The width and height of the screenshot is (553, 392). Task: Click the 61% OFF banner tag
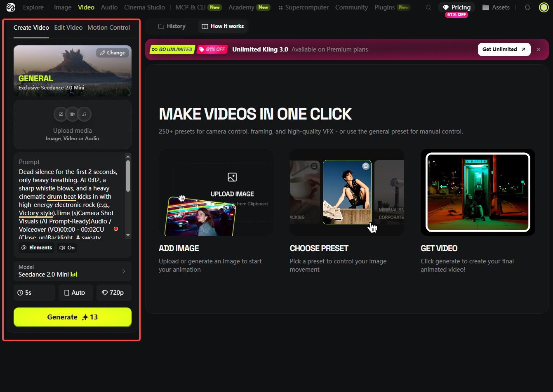[x=212, y=49]
